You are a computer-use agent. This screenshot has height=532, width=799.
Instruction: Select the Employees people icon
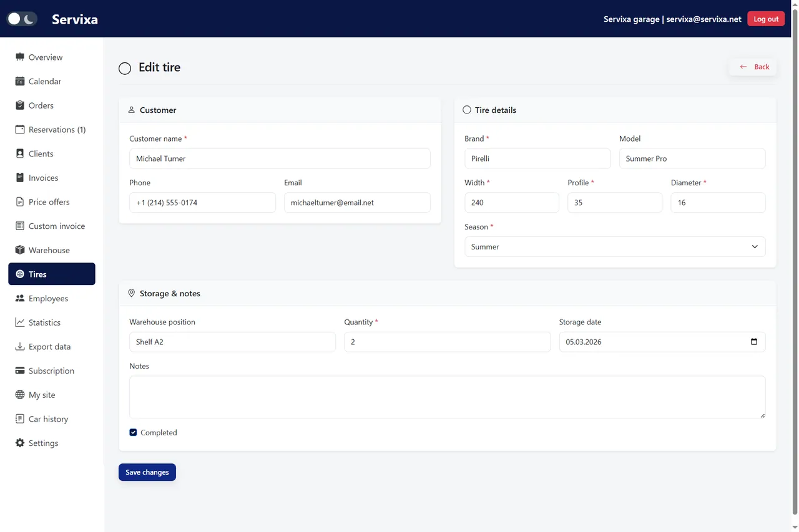tap(20, 298)
